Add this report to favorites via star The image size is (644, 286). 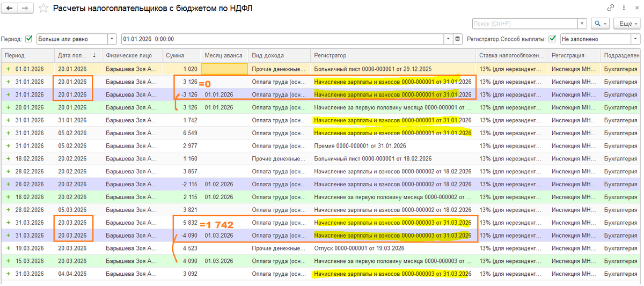43,8
